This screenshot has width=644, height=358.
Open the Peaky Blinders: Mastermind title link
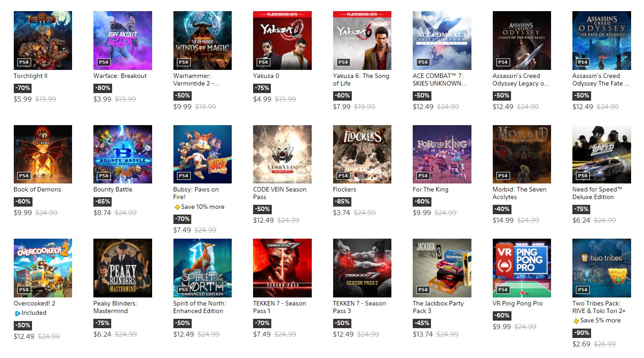pos(115,307)
